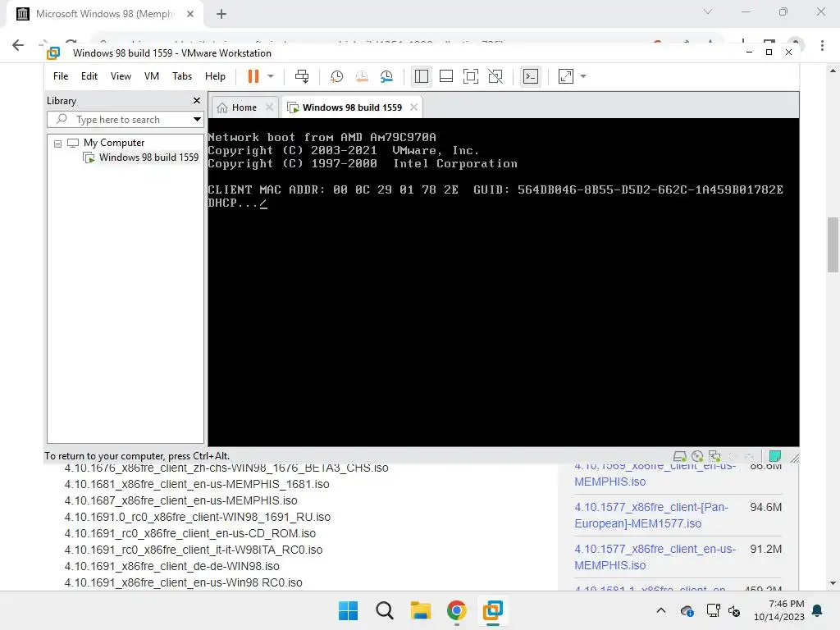The image size is (840, 630).
Task: Open the library search filter dropdown
Action: click(x=197, y=120)
